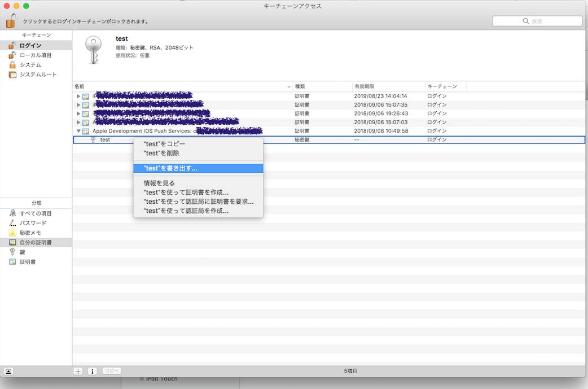The height and width of the screenshot is (389, 588).
Task: Collapse the Apple Development IOS Push Services certificate
Action: [x=79, y=131]
